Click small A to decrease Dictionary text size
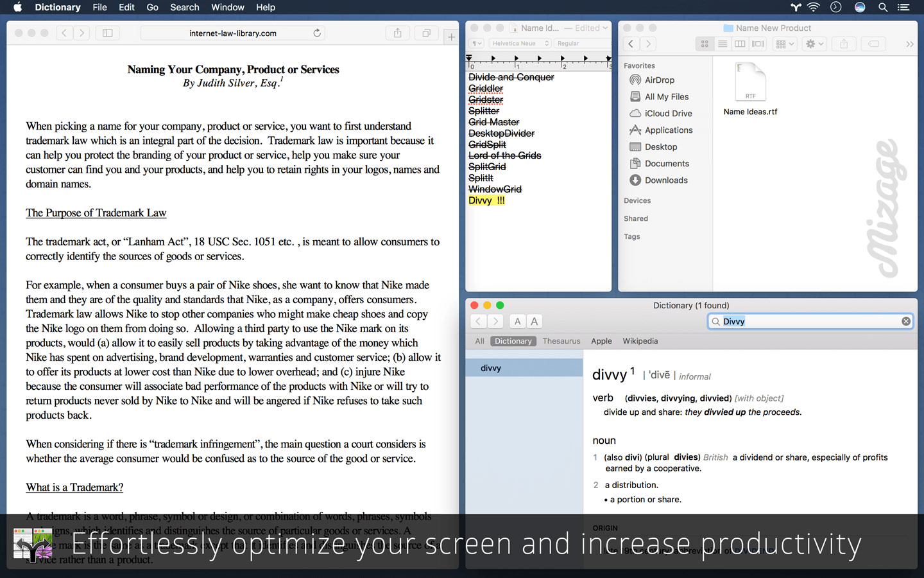 [x=517, y=321]
